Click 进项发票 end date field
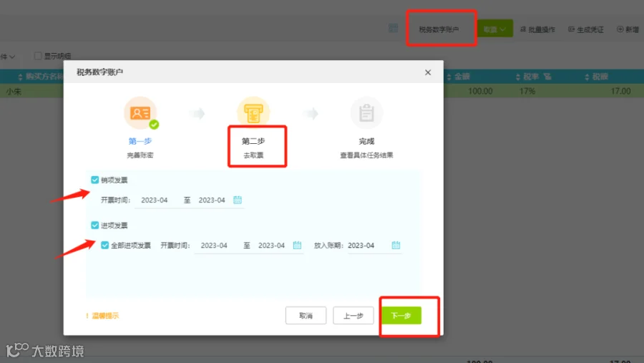Viewport: 644px width, 363px height. [x=271, y=246]
